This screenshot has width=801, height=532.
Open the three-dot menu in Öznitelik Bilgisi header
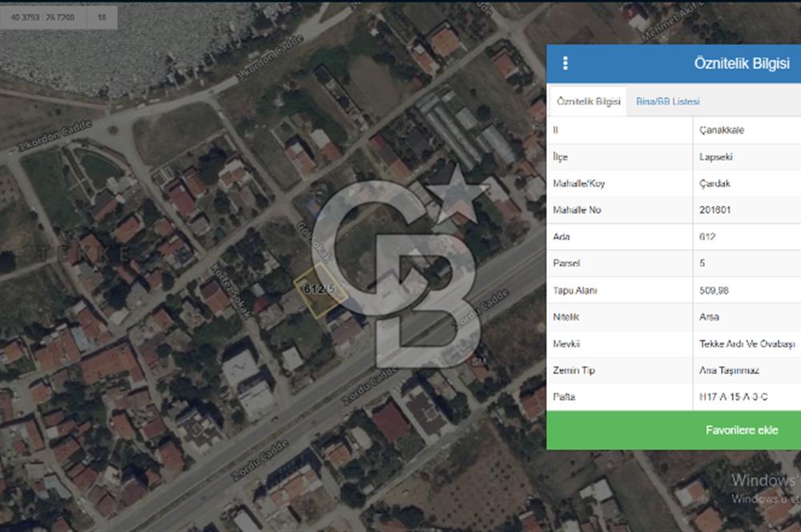click(x=565, y=62)
